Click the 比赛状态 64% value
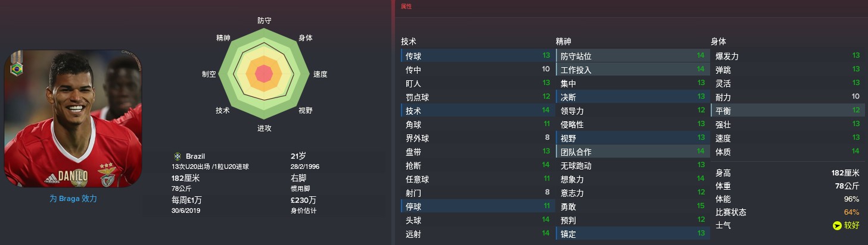Screen dimensions: 868x245 (851, 212)
